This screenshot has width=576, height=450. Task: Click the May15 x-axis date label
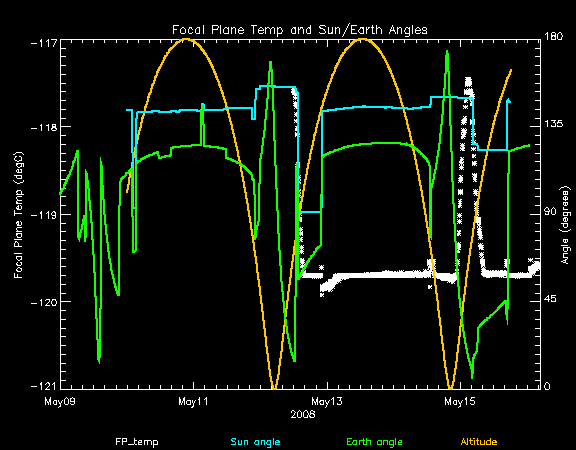tap(460, 401)
